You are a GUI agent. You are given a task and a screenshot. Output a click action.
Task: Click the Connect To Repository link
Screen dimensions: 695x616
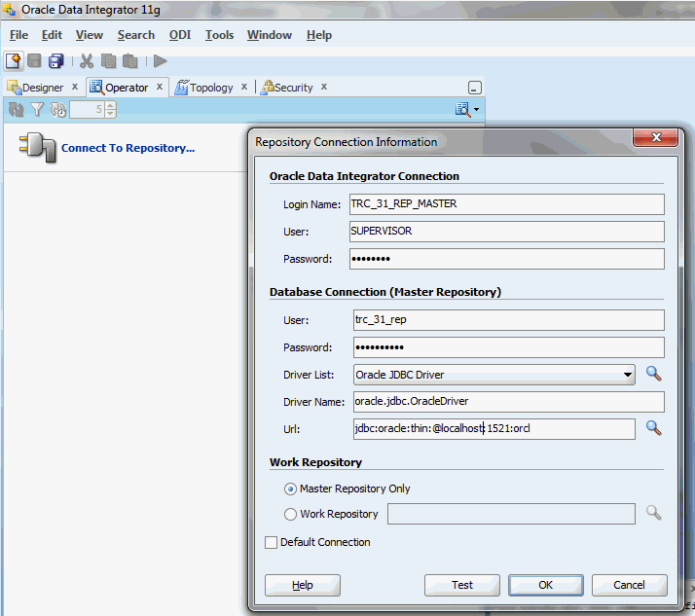tap(128, 148)
